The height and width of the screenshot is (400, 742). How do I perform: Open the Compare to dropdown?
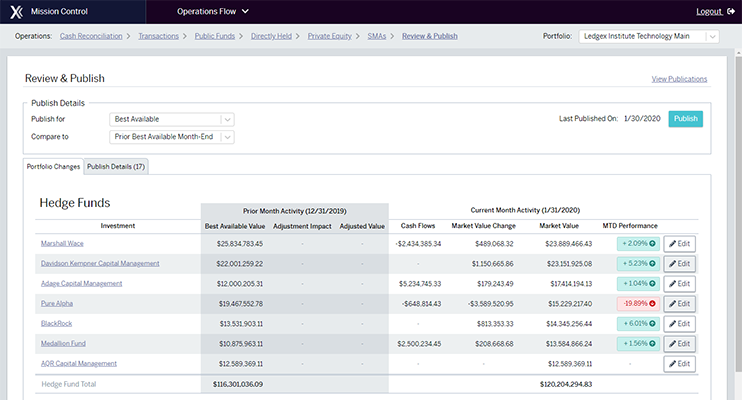tap(172, 137)
